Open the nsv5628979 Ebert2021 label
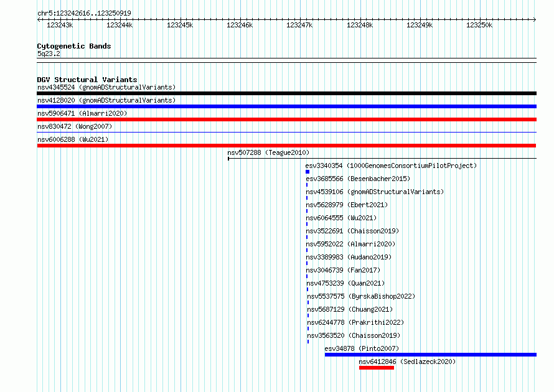The image size is (554, 392). pos(347,205)
